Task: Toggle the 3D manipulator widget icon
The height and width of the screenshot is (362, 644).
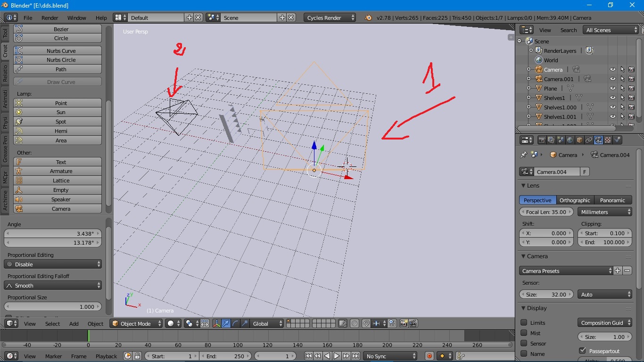Action: pyautogui.click(x=217, y=323)
